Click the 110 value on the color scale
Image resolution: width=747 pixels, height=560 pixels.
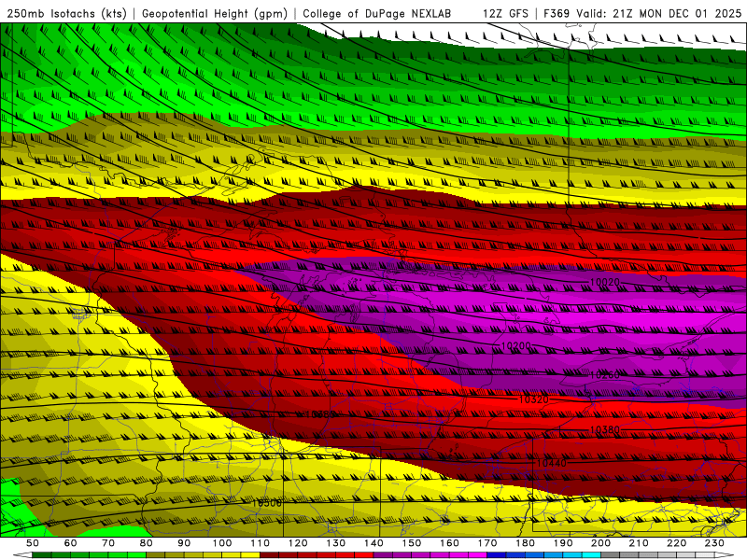[x=260, y=543]
